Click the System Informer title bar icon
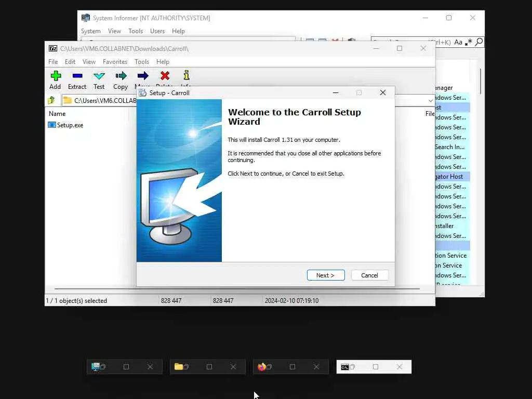The image size is (532, 399). 86,18
